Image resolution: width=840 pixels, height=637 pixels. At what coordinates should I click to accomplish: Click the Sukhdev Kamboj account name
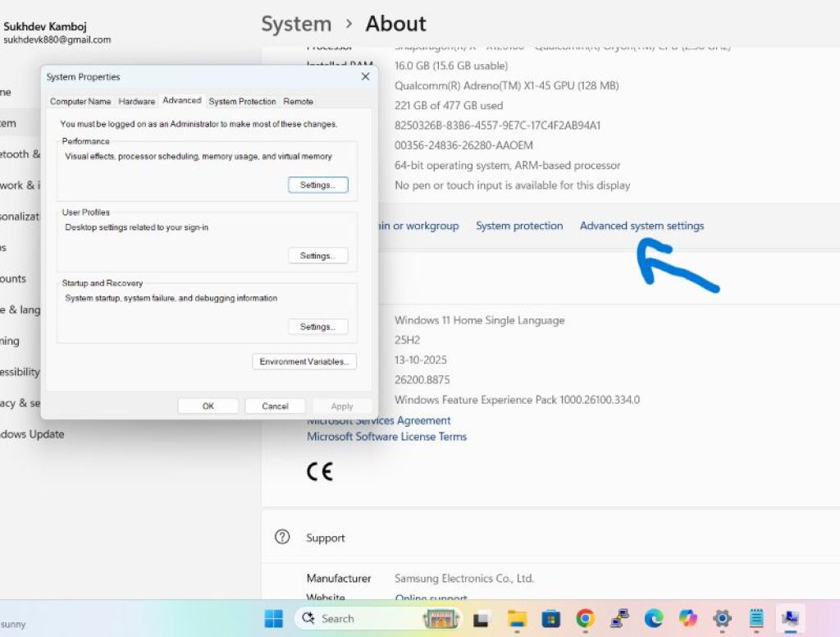45,26
